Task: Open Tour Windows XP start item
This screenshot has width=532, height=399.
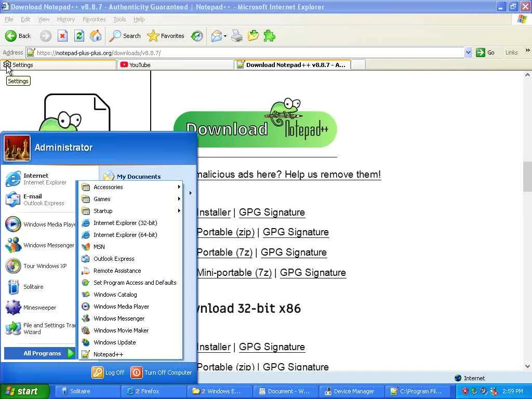Action: pos(40,266)
